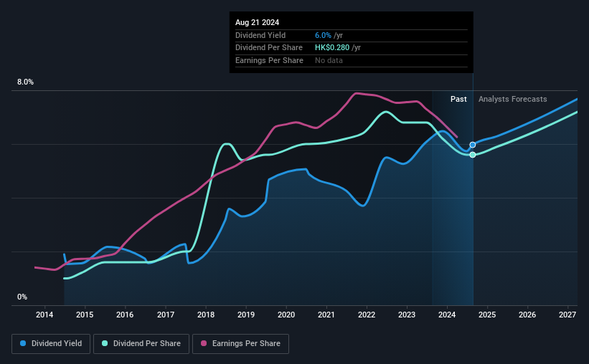Click the Past section label
The image size is (589, 364).
click(458, 99)
